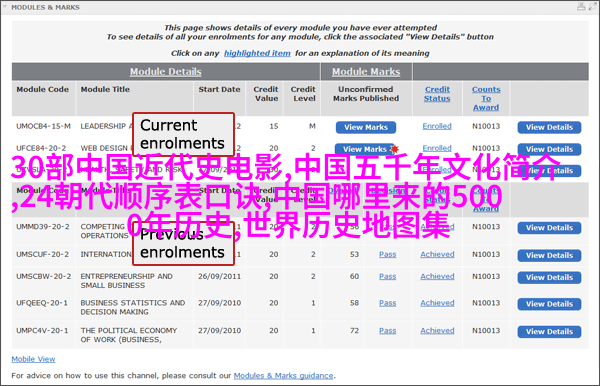Screen dimensions: 600x386
Task: View Details for UMSCBW-20-2
Action: coord(549,277)
